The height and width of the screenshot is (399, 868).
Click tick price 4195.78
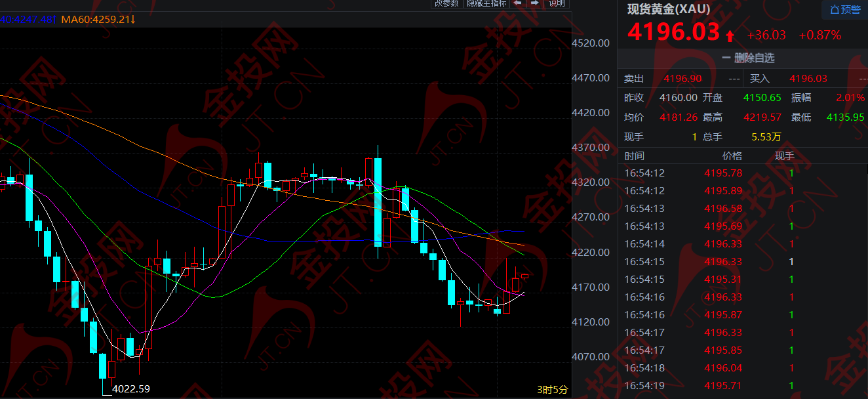click(x=723, y=173)
